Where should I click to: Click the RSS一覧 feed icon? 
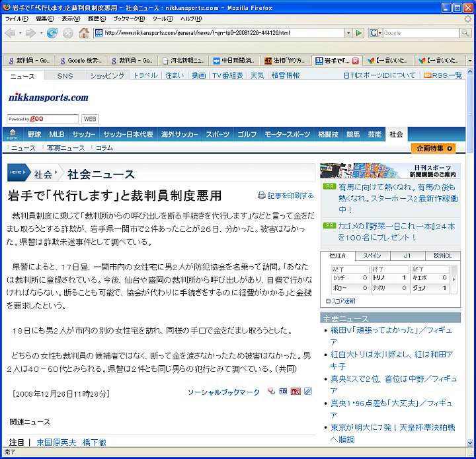pyautogui.click(x=427, y=76)
